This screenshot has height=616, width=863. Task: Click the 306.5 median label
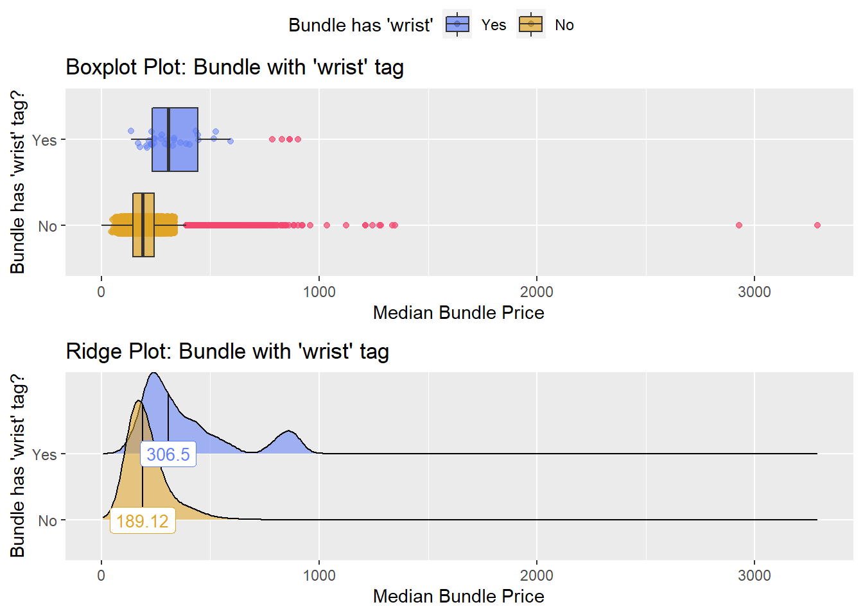[x=168, y=454]
